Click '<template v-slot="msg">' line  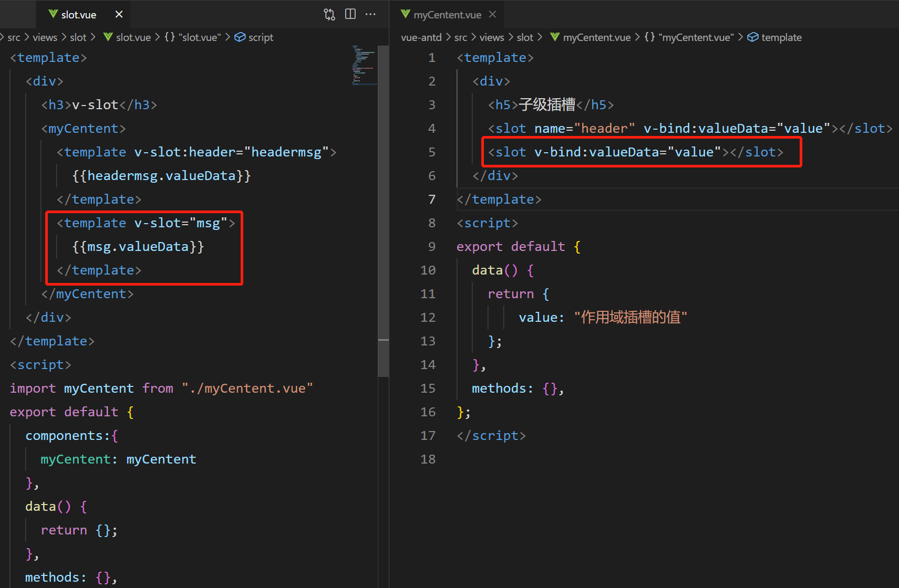(x=146, y=223)
